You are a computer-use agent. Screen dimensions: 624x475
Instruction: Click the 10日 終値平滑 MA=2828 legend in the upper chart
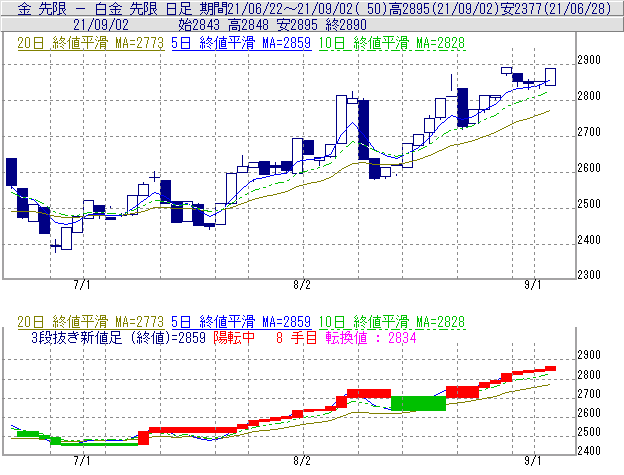coord(392,43)
